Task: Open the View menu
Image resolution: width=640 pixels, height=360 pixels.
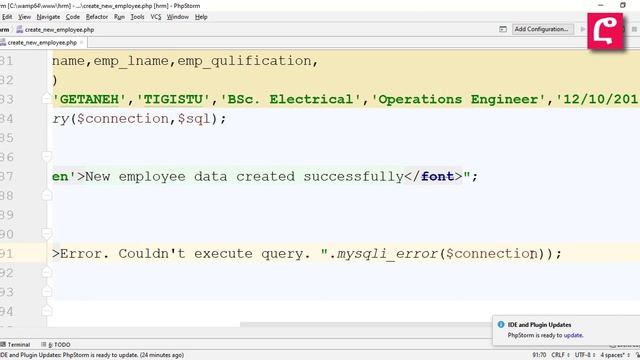Action: pos(24,17)
